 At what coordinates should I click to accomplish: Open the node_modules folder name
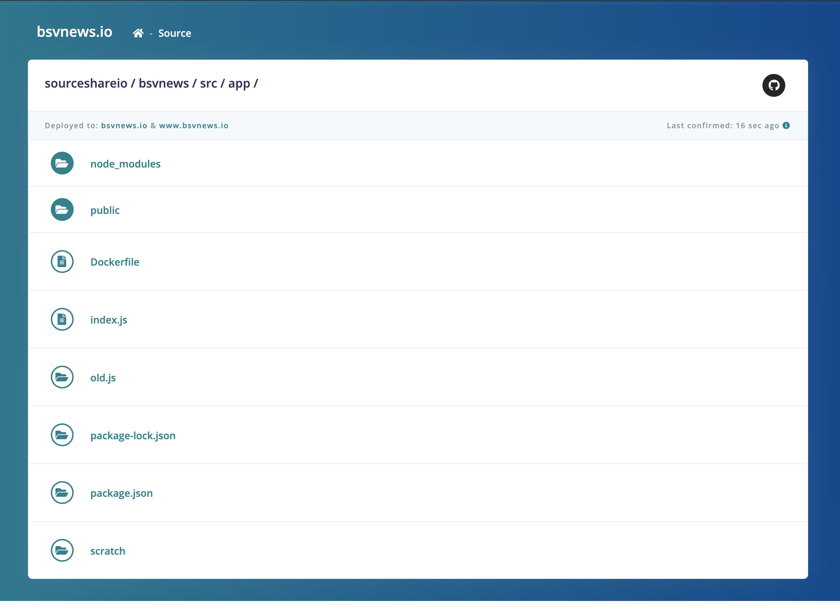[x=125, y=164]
